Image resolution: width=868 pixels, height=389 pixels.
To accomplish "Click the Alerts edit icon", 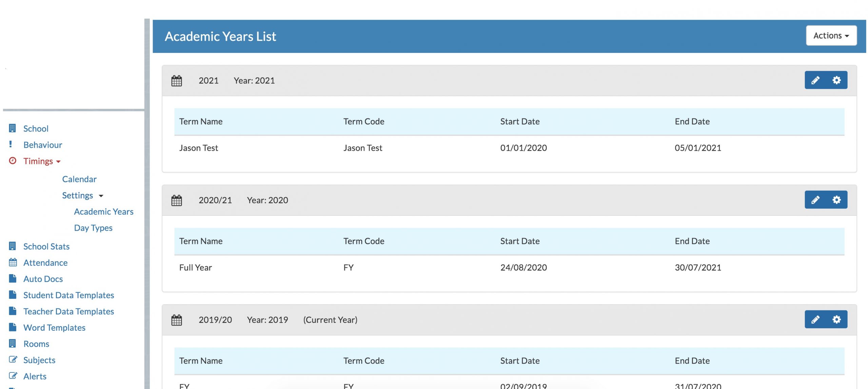I will (x=13, y=376).
